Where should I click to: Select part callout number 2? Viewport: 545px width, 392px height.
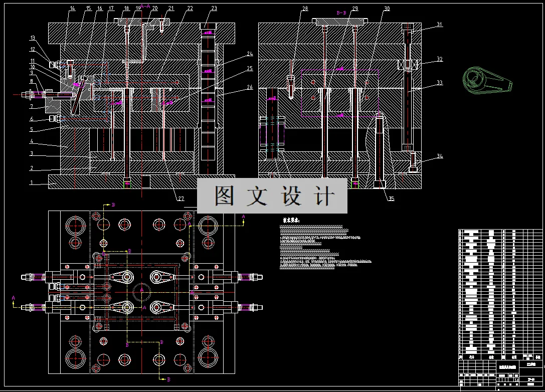point(32,168)
